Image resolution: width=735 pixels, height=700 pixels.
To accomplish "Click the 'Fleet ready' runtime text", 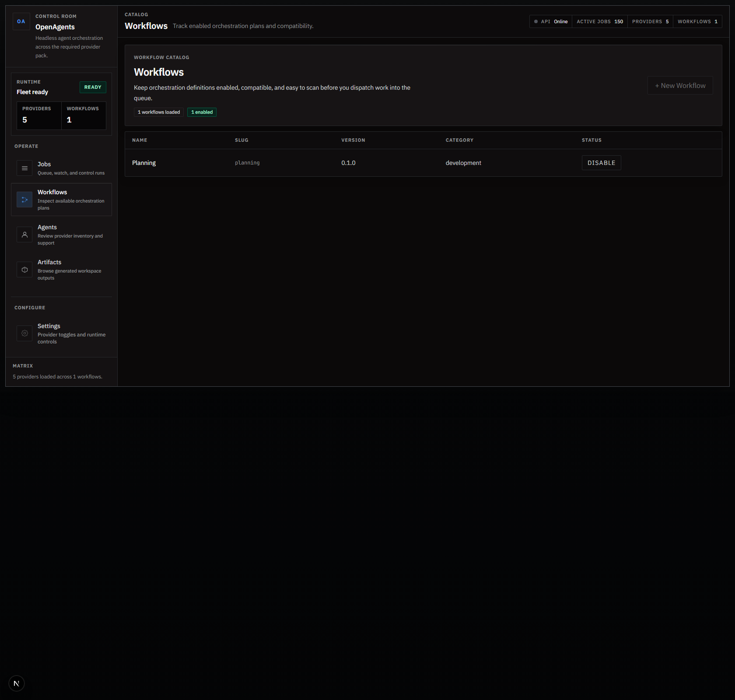I will click(32, 92).
